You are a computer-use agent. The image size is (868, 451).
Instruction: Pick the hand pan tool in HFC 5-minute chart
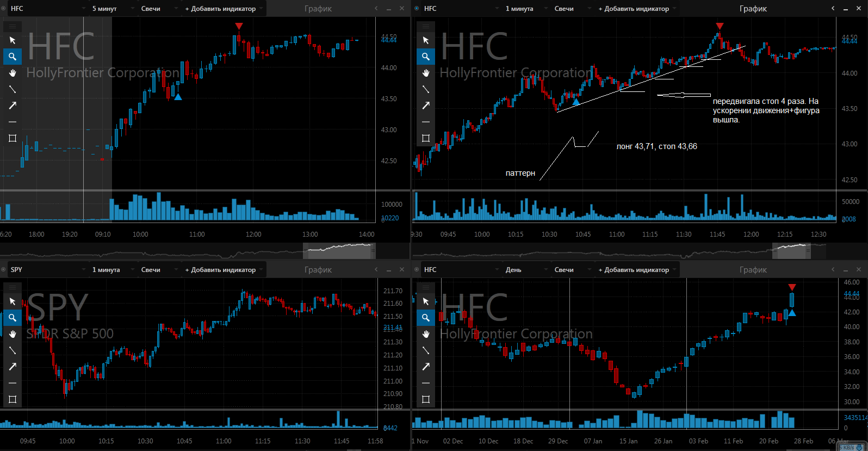pyautogui.click(x=13, y=73)
